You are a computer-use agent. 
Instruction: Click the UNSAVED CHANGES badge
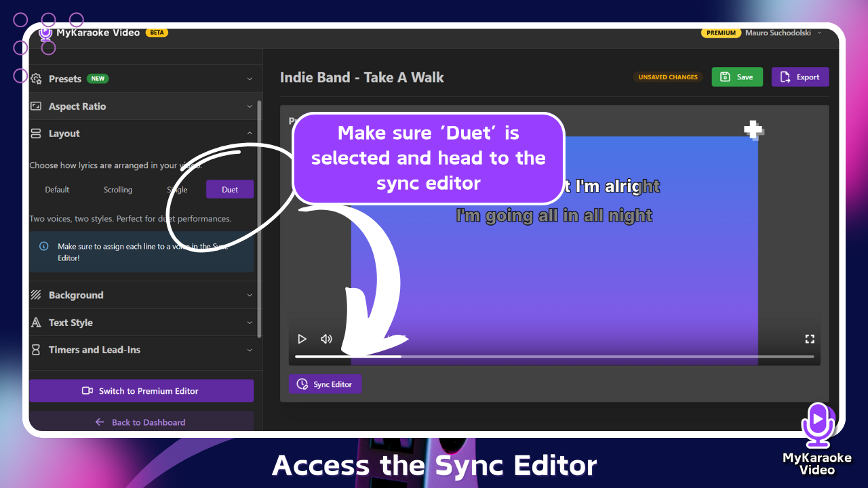pyautogui.click(x=668, y=77)
